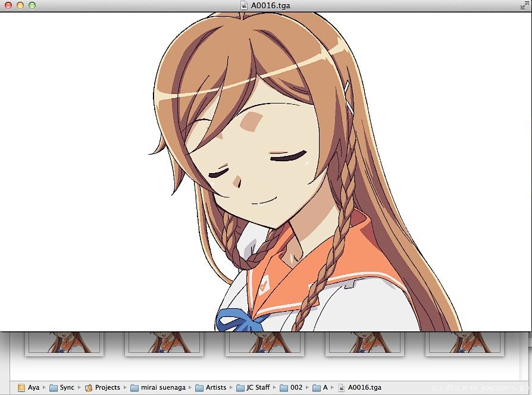532x395 pixels.
Task: Jump to the 002 folder in path bar
Action: point(291,387)
